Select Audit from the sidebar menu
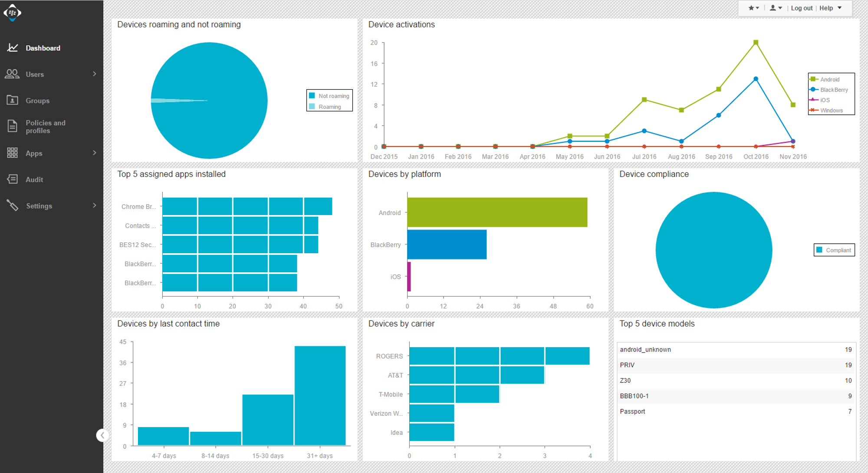The width and height of the screenshot is (868, 473). [34, 179]
